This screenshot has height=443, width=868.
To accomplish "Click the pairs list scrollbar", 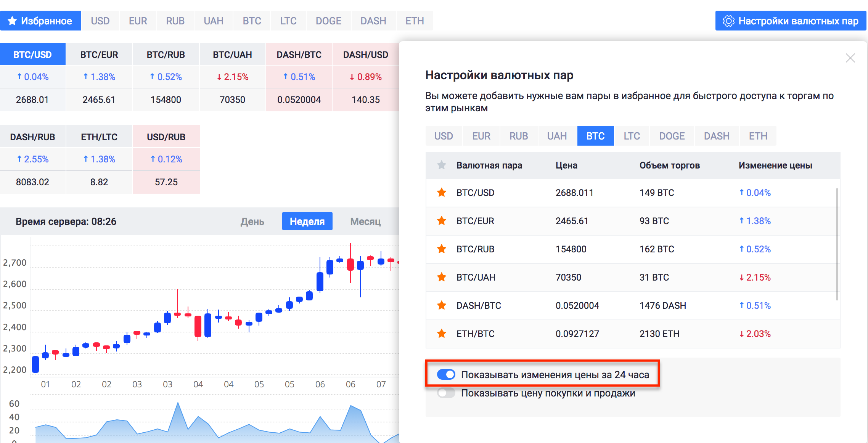I will [837, 244].
